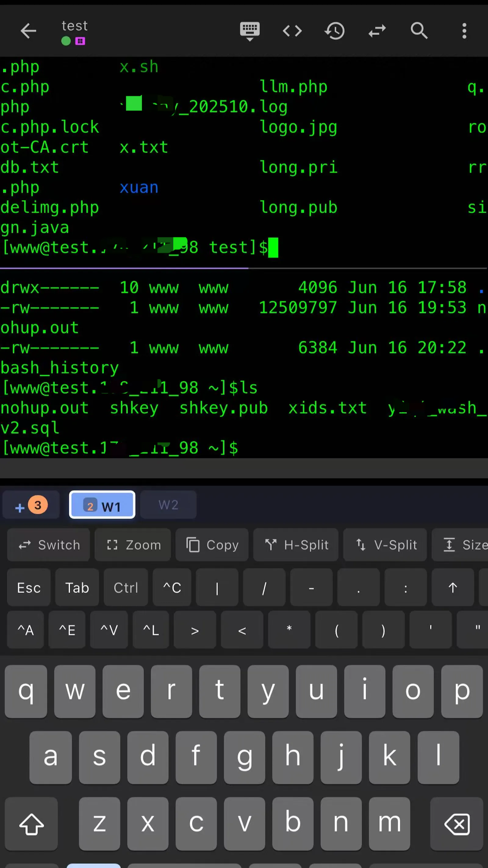The height and width of the screenshot is (868, 488).
Task: Tap the open parenthesis ( key
Action: tap(336, 630)
